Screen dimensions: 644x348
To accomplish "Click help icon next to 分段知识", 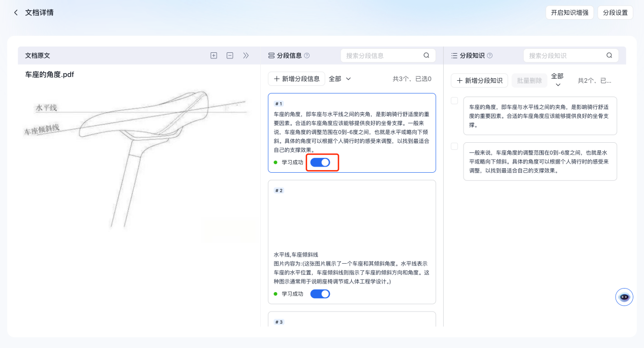I will coord(489,56).
